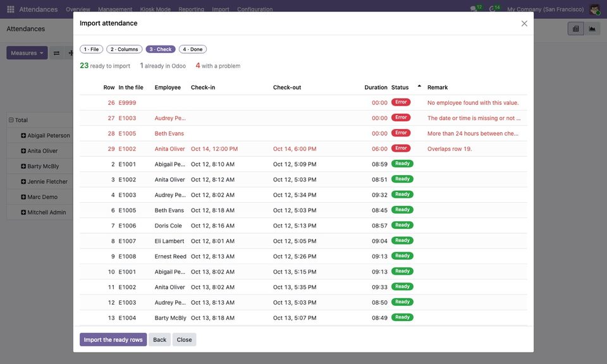Go to step 4 - Done
Viewport: 607px width, 364px height.
(x=193, y=49)
